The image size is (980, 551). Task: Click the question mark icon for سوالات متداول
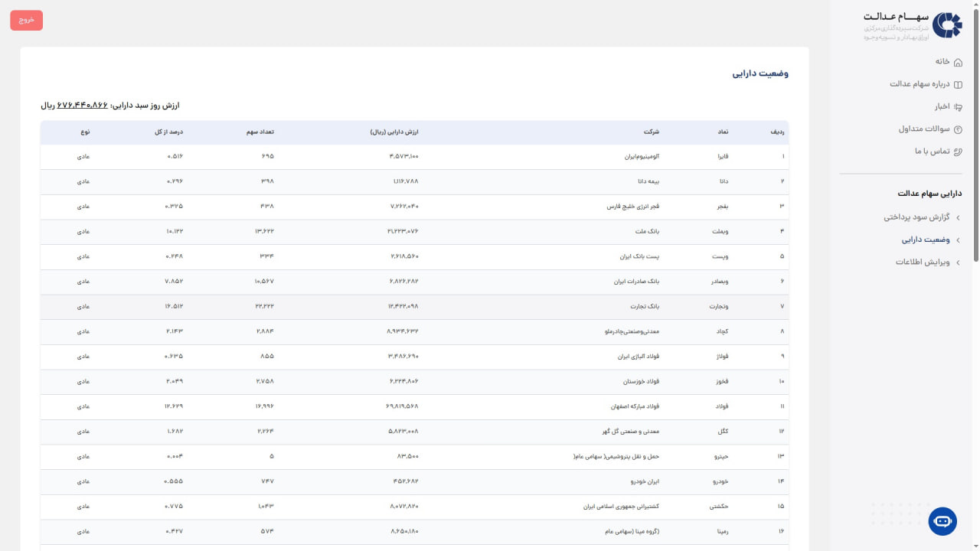click(x=958, y=129)
